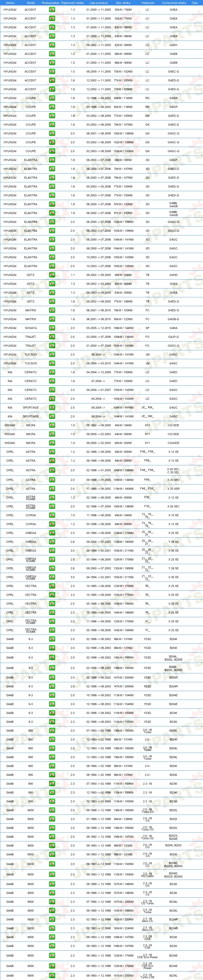Click fuel icon in ACCENT G4EH row
This screenshot has width=203, height=980.
(x=52, y=45)
